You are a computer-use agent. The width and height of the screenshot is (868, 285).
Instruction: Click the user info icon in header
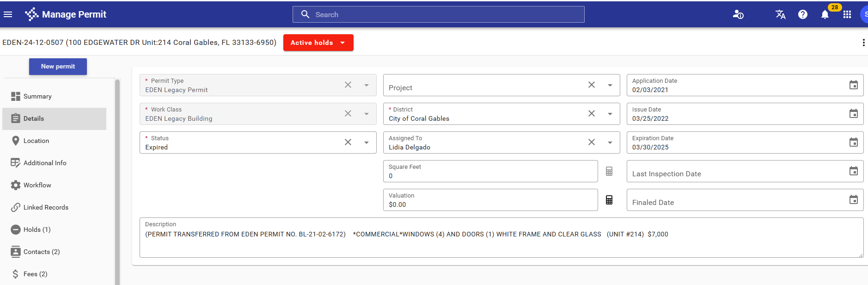[x=738, y=14]
